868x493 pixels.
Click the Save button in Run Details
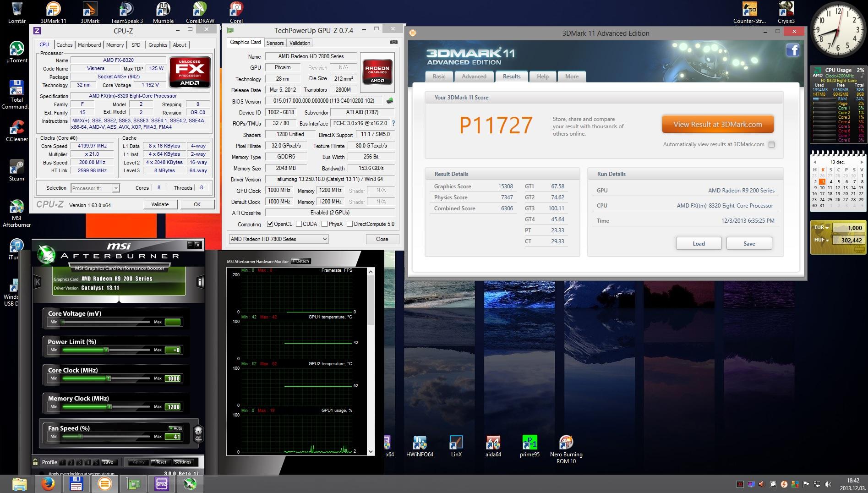pyautogui.click(x=749, y=243)
